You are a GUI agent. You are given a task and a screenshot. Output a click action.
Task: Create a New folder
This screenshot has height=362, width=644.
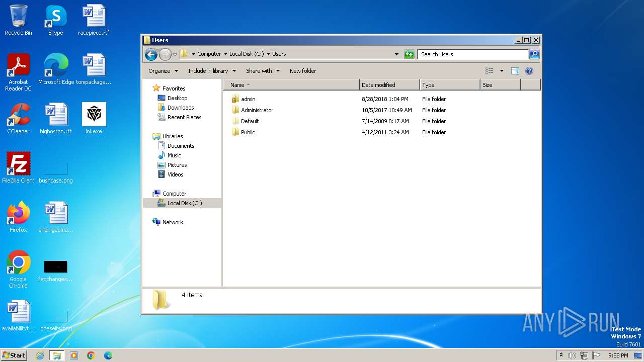pos(303,71)
